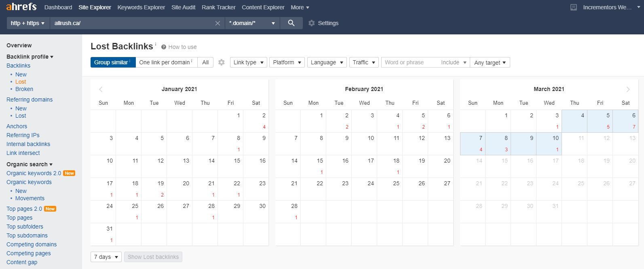The image size is (644, 269).
Task: Go to previous month arrow
Action: [101, 89]
